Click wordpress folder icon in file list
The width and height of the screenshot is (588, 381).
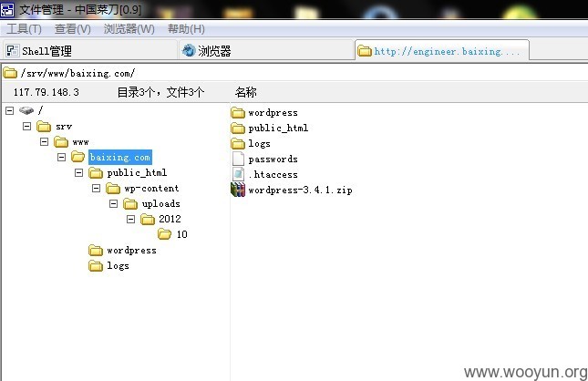point(238,112)
